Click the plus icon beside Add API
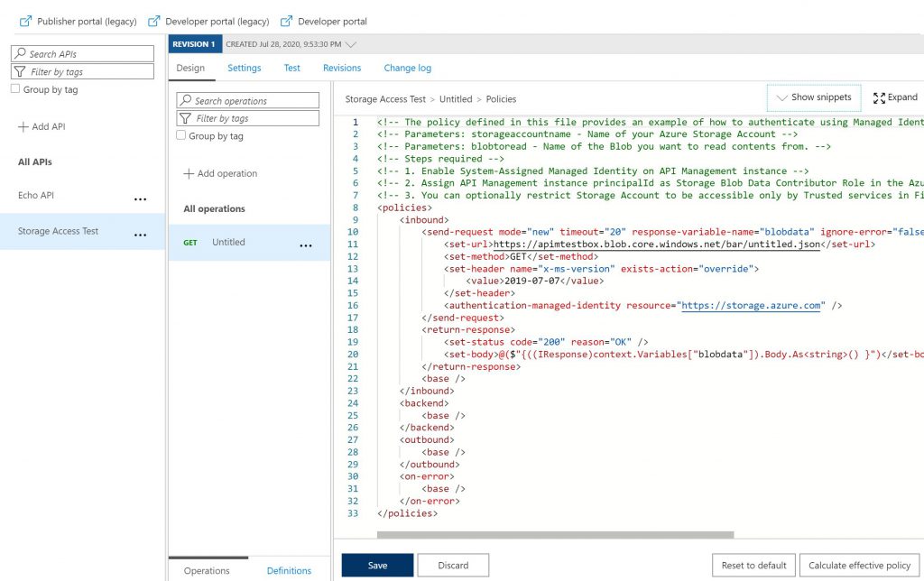 coord(23,126)
